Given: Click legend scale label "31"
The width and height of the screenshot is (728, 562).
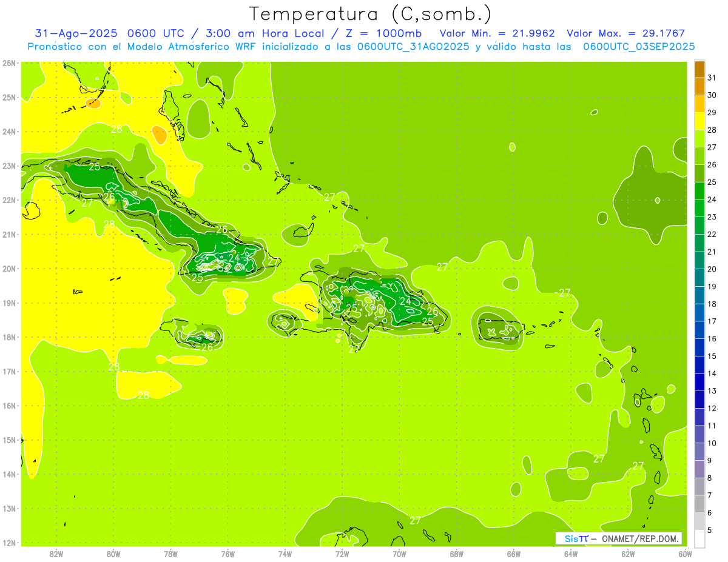Looking at the screenshot, I should pos(712,78).
